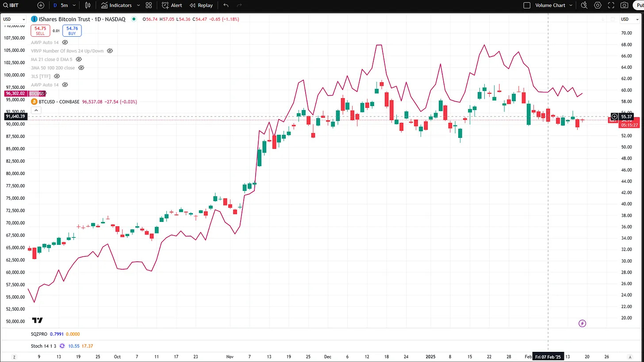644x362 pixels.
Task: Expand the time interval dropdown
Action: [74, 5]
